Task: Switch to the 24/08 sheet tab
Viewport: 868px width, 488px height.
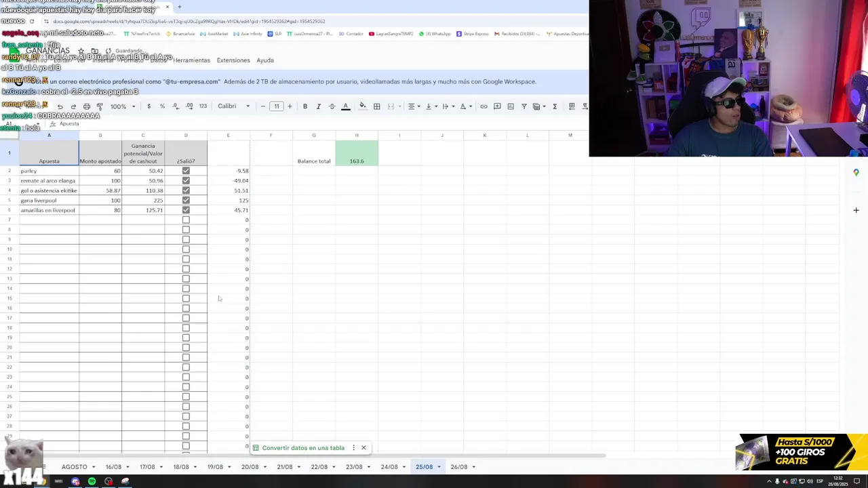Action: pos(389,467)
